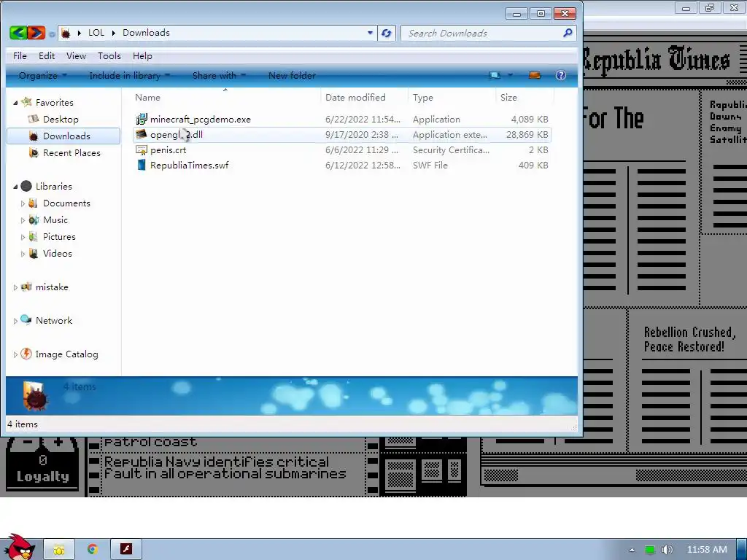Image resolution: width=747 pixels, height=560 pixels.
Task: Open Desktop in Favorites
Action: pyautogui.click(x=61, y=120)
